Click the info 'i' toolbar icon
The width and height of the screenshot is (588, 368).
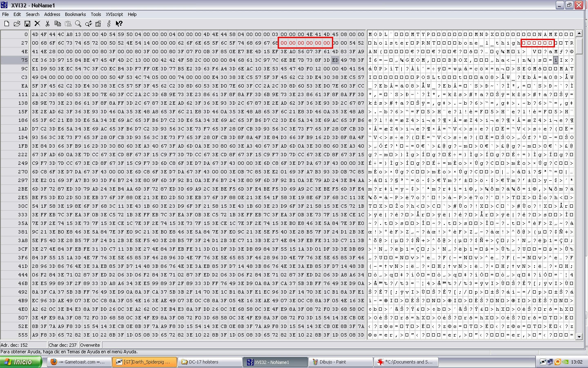[x=109, y=24]
